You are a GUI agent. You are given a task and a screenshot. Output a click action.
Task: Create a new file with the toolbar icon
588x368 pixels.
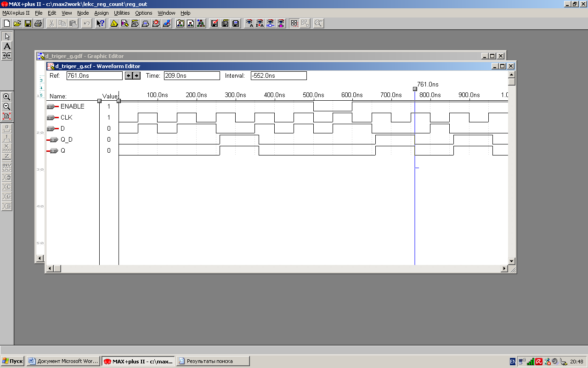pos(7,23)
